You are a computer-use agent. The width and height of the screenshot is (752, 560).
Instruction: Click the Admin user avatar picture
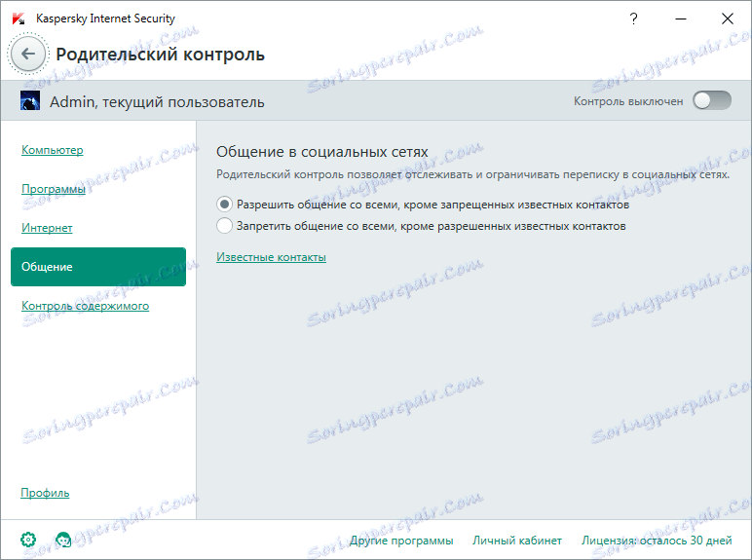30,100
